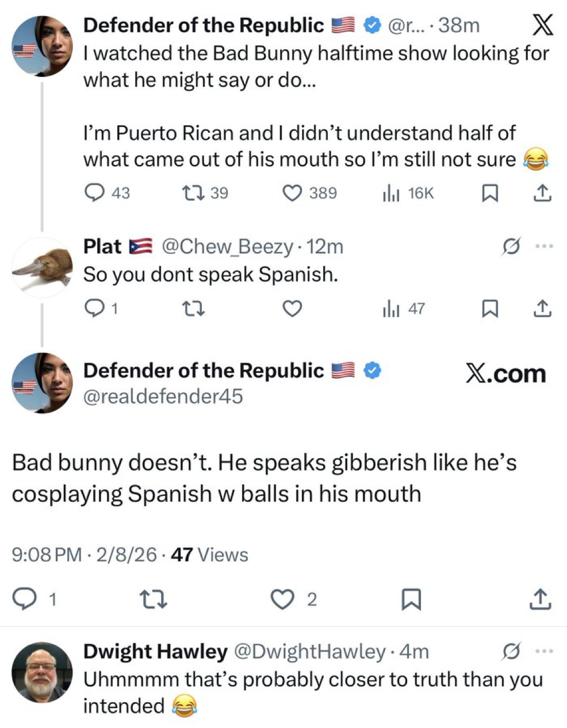Like Plat's "So you dont speak Spanish" reply
Image resolution: width=567 pixels, height=728 pixels.
[x=292, y=309]
